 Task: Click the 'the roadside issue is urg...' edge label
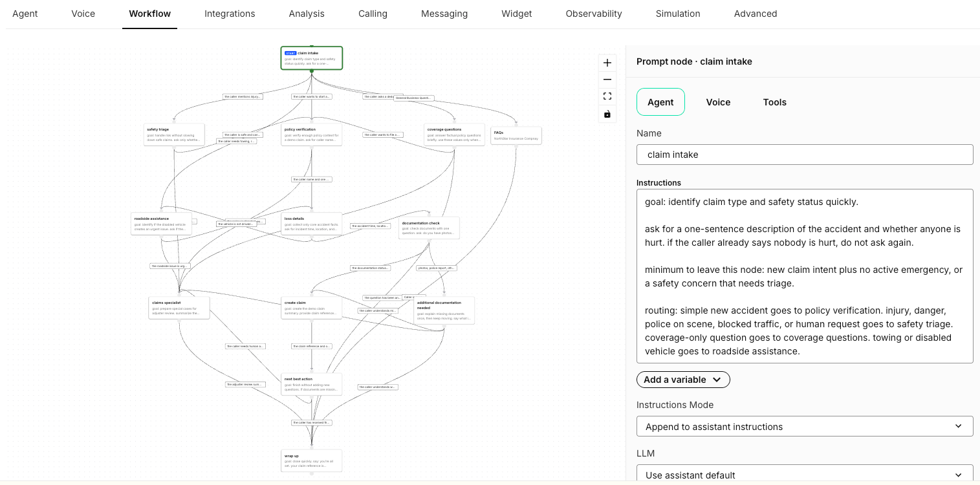pos(170,266)
